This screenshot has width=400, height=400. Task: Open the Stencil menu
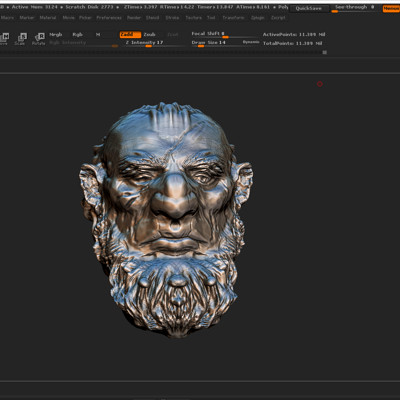click(x=152, y=18)
